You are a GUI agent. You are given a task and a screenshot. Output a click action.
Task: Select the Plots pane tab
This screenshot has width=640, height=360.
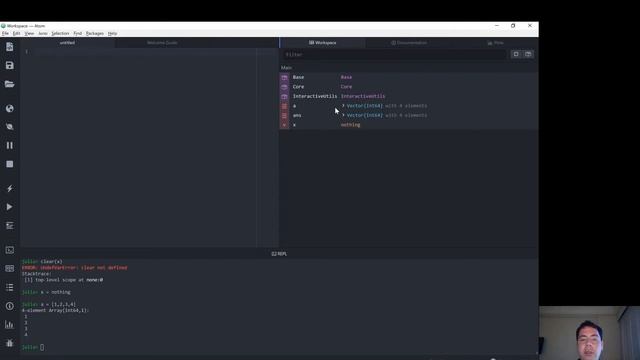click(496, 42)
